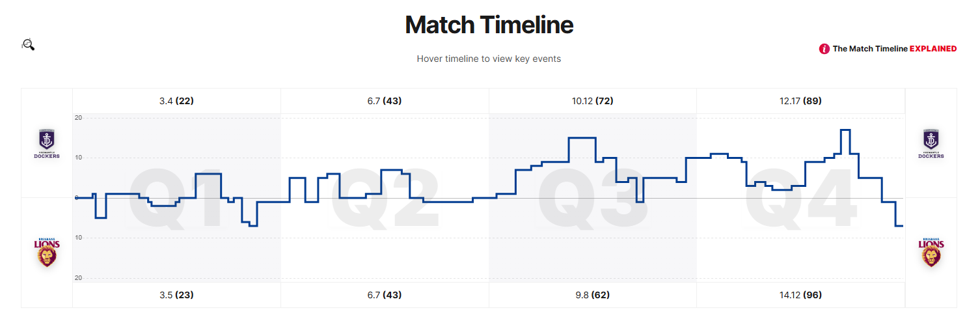
Task: Click the magnifier zoom icon
Action: pos(28,44)
